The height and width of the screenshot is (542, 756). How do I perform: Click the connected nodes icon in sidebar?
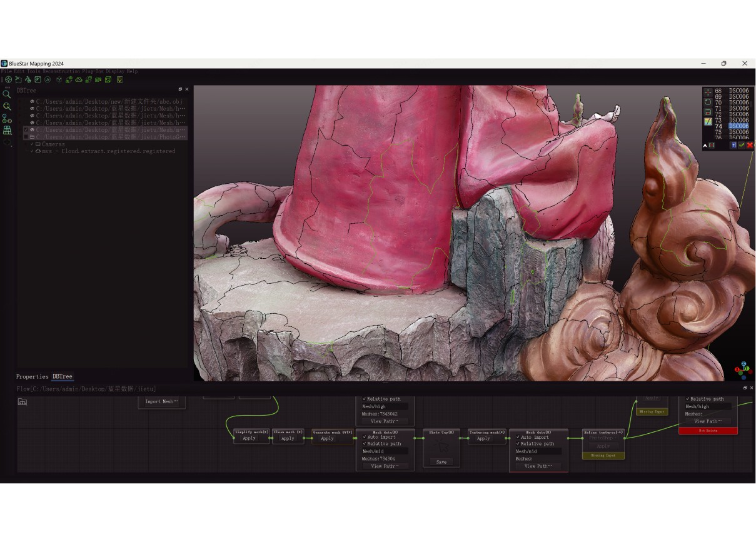[x=7, y=119]
